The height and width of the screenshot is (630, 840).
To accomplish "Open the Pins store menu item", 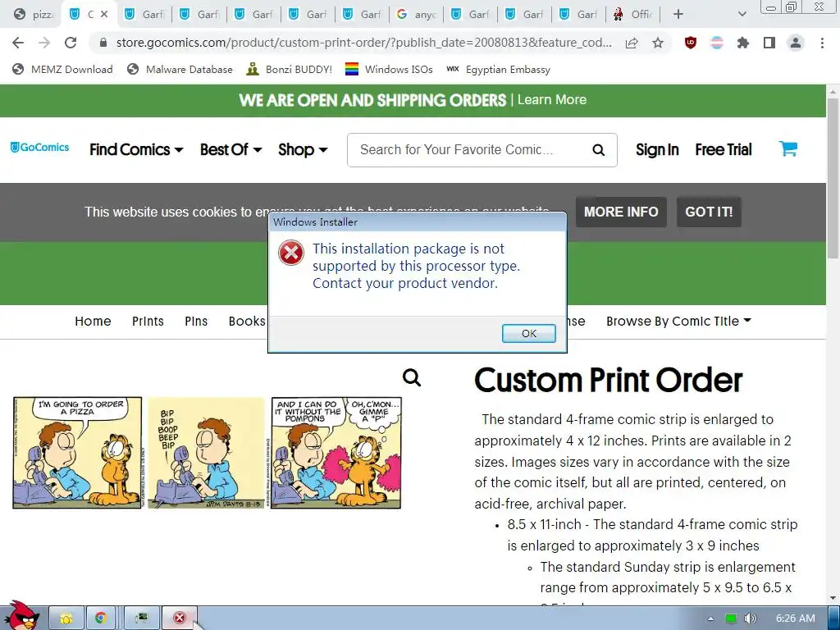I will (x=196, y=321).
